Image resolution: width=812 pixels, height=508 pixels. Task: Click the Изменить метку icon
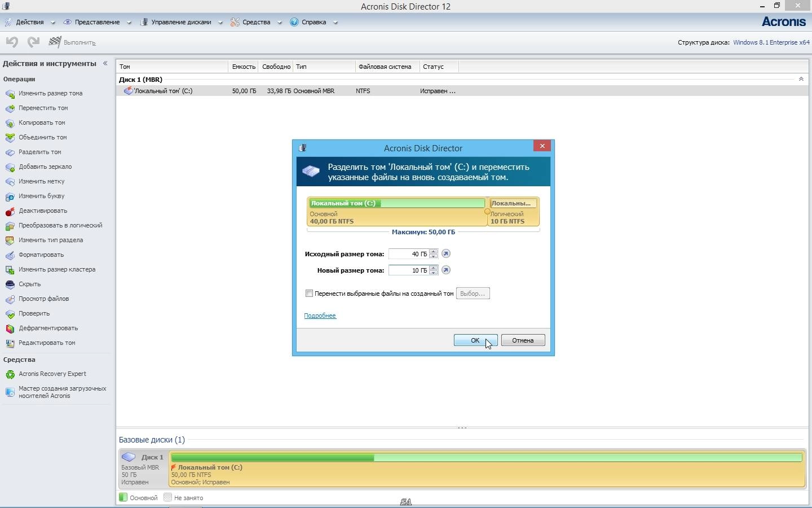pyautogui.click(x=10, y=182)
